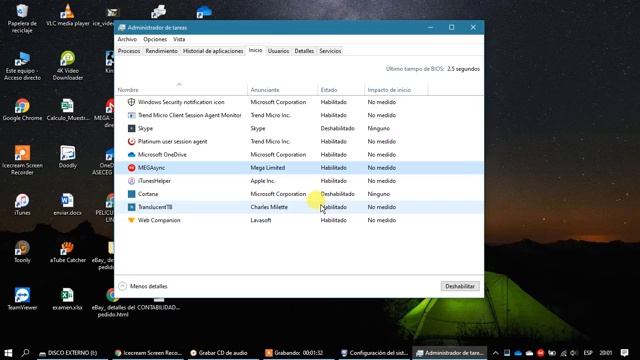Open Toonly desktop icon
The height and width of the screenshot is (360, 640).
22,251
